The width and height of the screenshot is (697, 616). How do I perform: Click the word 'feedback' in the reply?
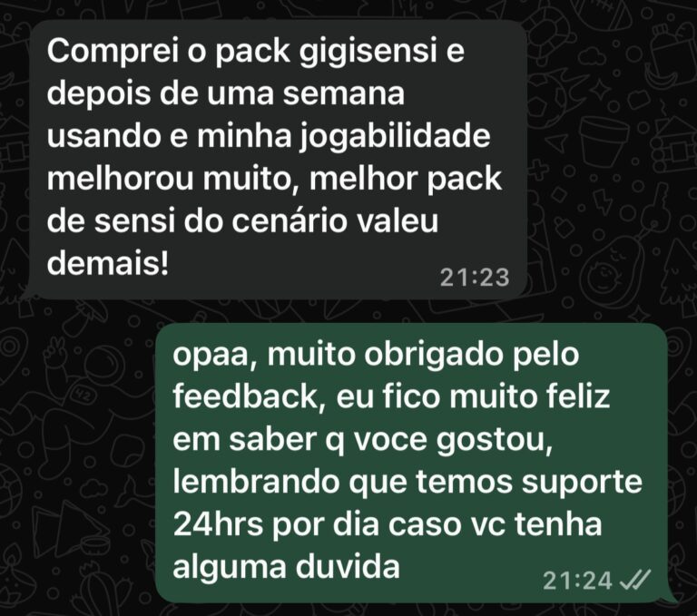tap(246, 396)
